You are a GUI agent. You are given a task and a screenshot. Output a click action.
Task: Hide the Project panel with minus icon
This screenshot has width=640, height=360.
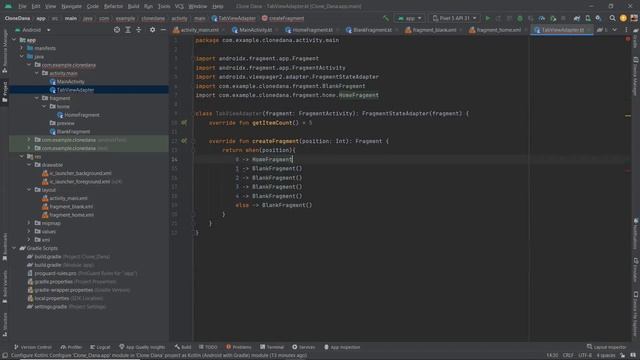(x=163, y=30)
